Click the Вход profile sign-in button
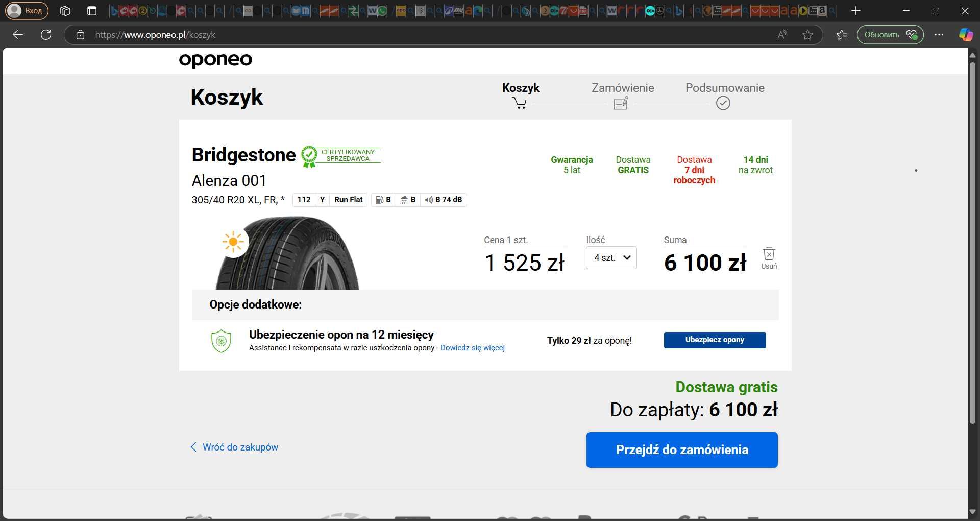This screenshot has width=980, height=521. [x=26, y=11]
